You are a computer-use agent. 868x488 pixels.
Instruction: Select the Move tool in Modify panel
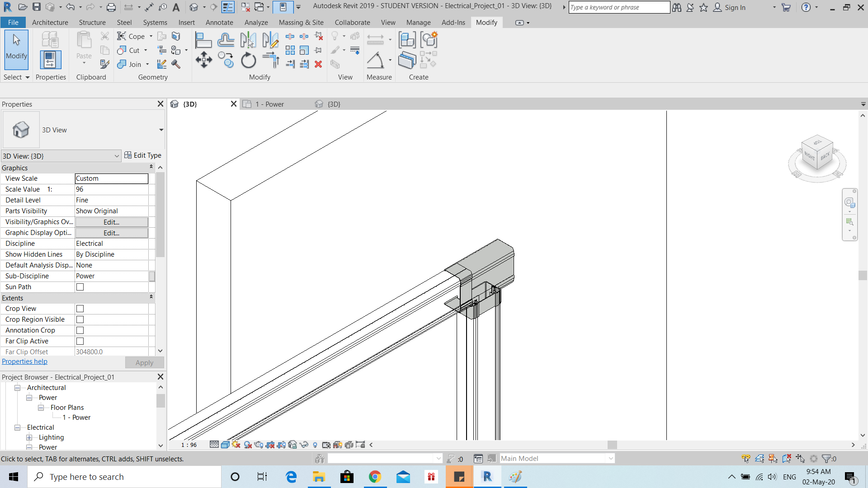coord(203,59)
